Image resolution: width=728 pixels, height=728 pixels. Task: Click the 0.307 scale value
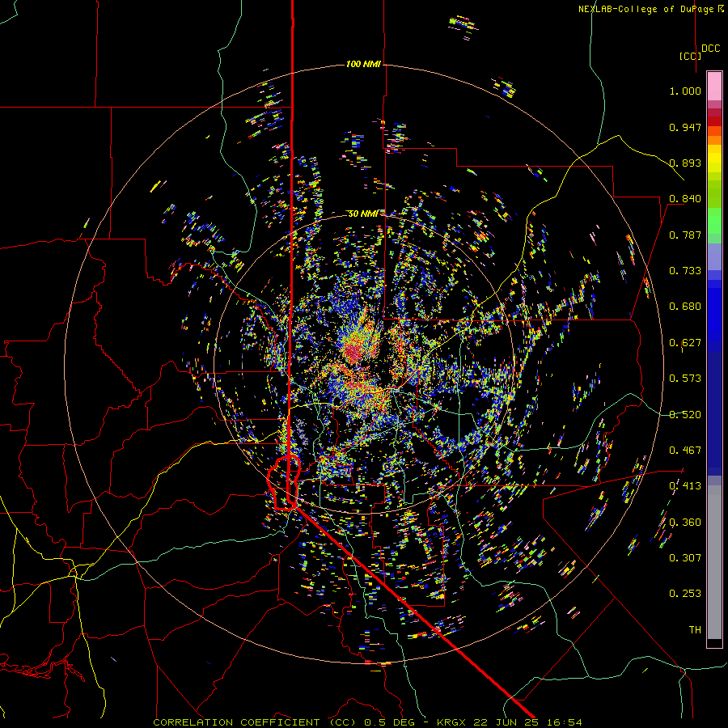pos(685,558)
